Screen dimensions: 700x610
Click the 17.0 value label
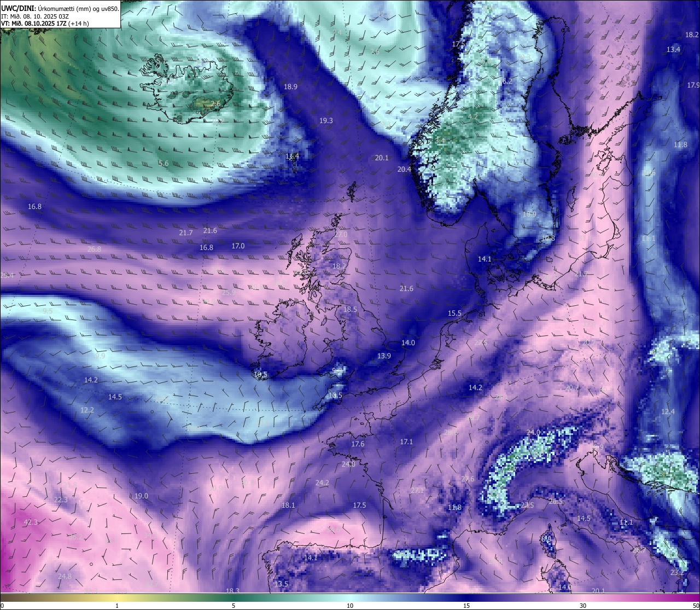pos(238,246)
